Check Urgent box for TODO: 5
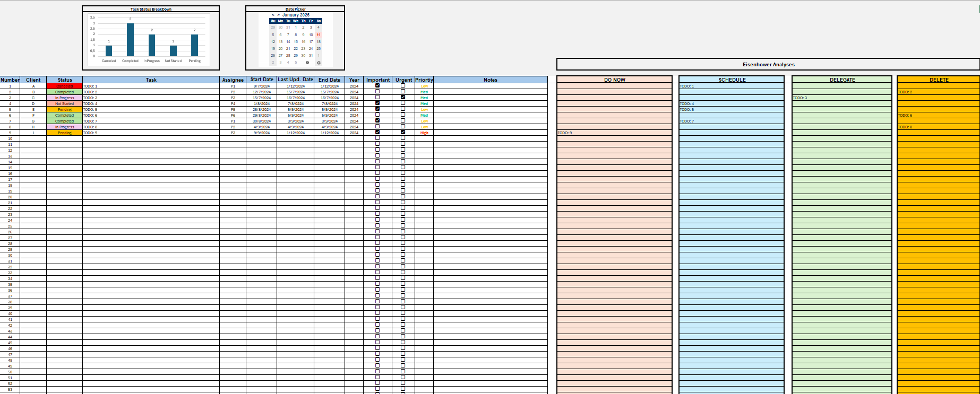The width and height of the screenshot is (980, 394). click(403, 109)
